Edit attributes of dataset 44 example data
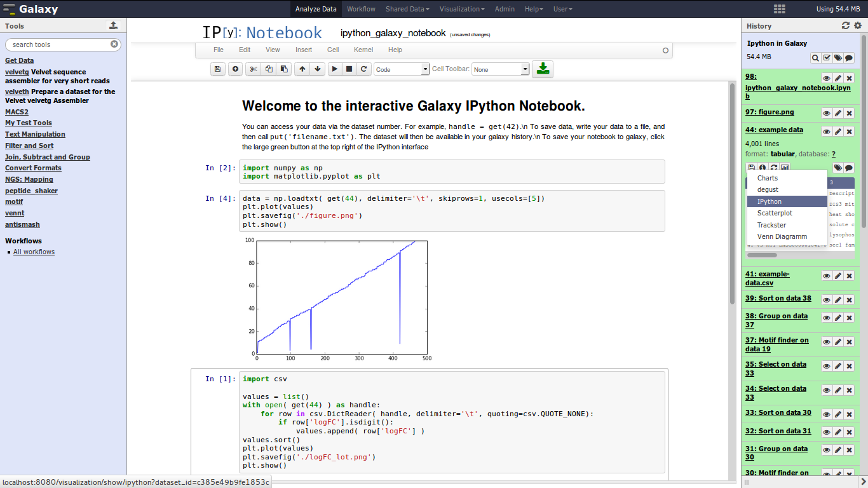 (838, 132)
